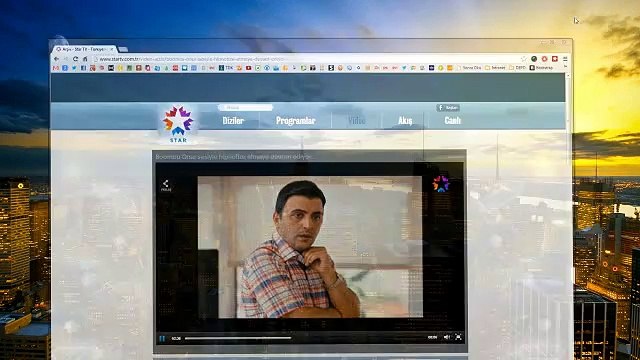The height and width of the screenshot is (360, 640).
Task: Open the Bookmap bookmark
Action: (541, 68)
